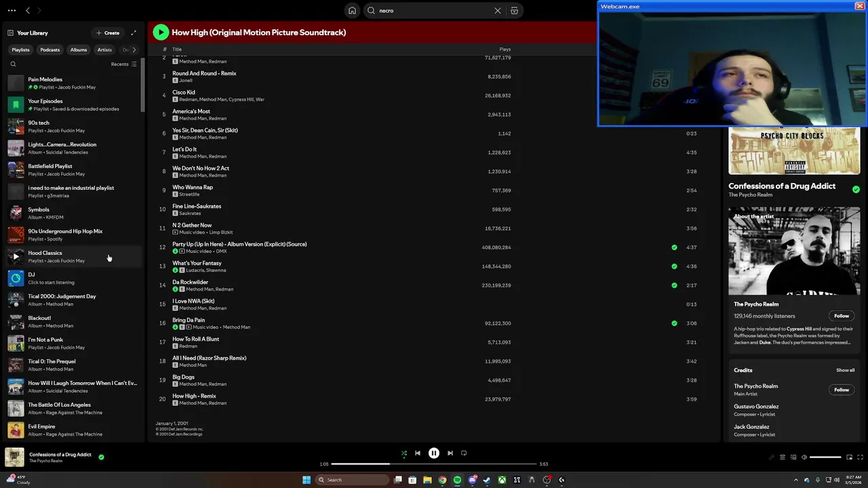Image resolution: width=868 pixels, height=488 pixels.
Task: Toggle saved check on Da Rockwilder row
Action: click(x=674, y=285)
